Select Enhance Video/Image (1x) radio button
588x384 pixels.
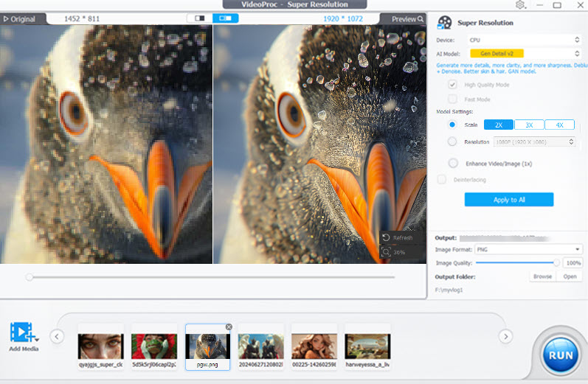454,164
